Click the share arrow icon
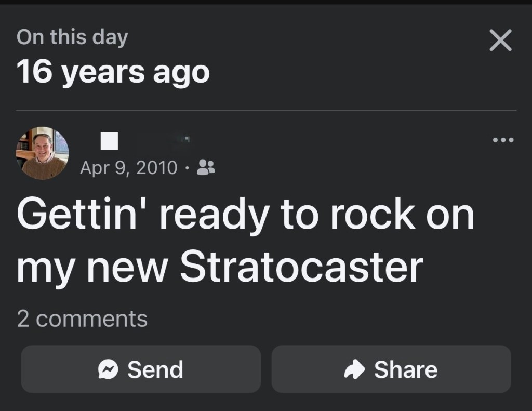Image resolution: width=532 pixels, height=411 pixels. coord(356,370)
